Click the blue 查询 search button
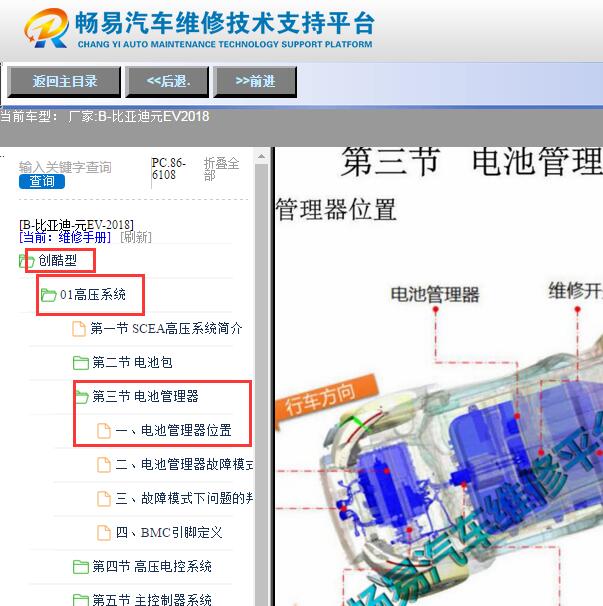 point(42,181)
